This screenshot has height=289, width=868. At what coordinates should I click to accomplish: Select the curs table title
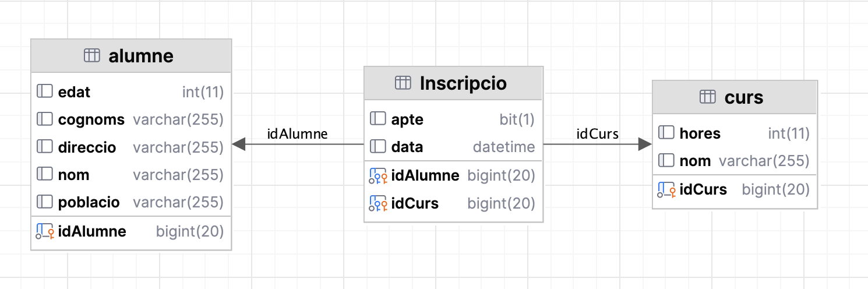[744, 97]
